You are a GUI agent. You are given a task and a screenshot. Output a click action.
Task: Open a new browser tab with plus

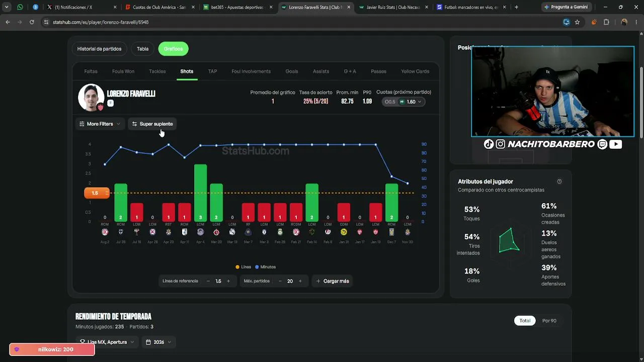516,7
